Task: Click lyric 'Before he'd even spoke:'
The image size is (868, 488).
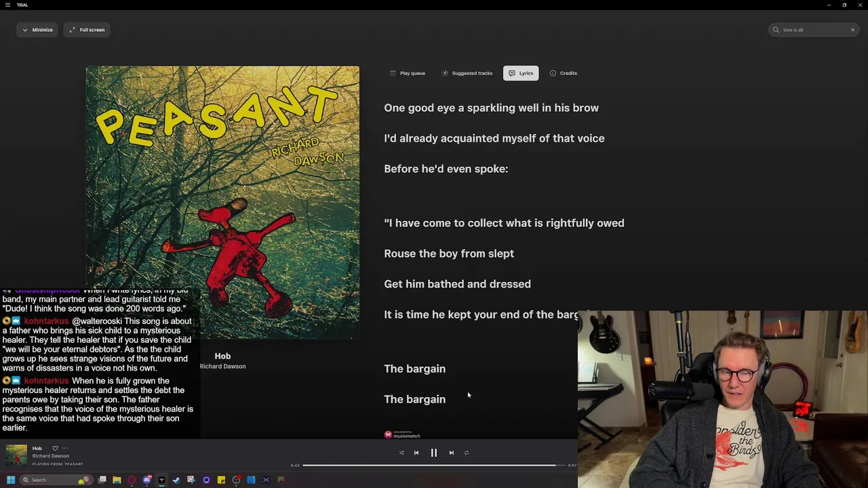Action: (446, 169)
